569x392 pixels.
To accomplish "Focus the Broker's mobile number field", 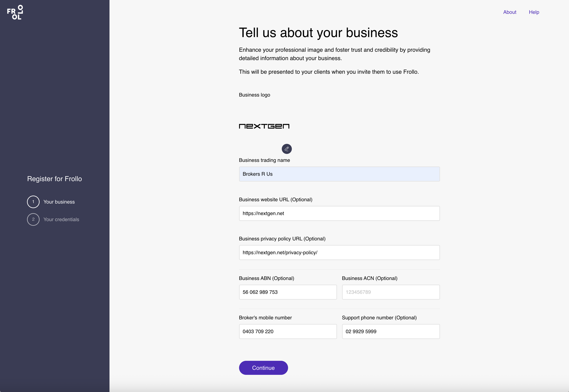I will [288, 331].
